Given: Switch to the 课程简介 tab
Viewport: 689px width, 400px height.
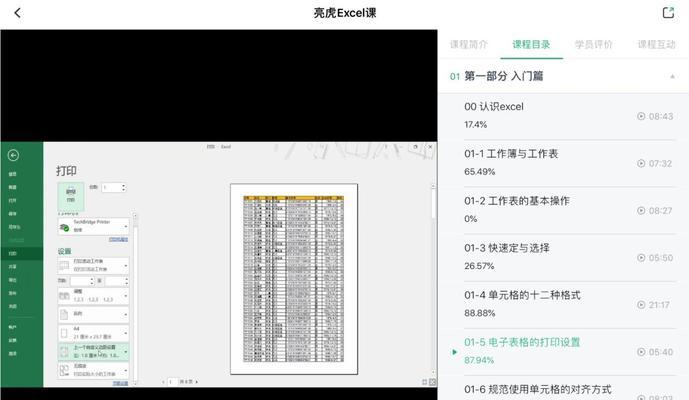Looking at the screenshot, I should pos(469,44).
